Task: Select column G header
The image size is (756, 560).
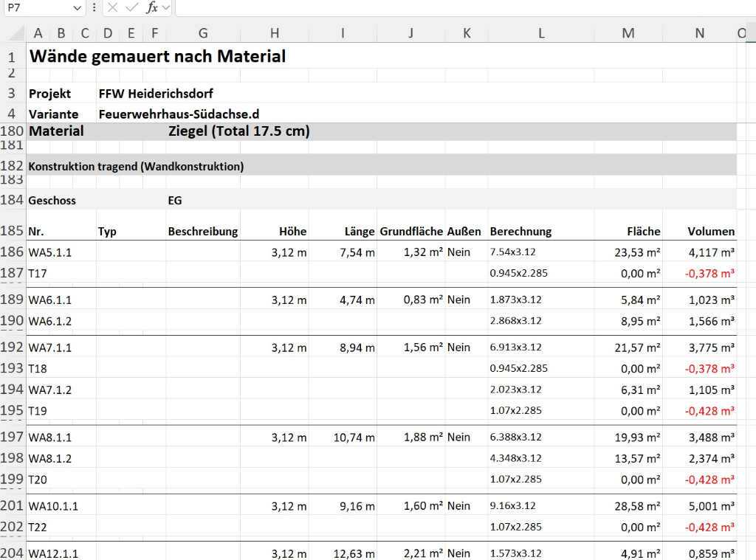Action: point(203,32)
